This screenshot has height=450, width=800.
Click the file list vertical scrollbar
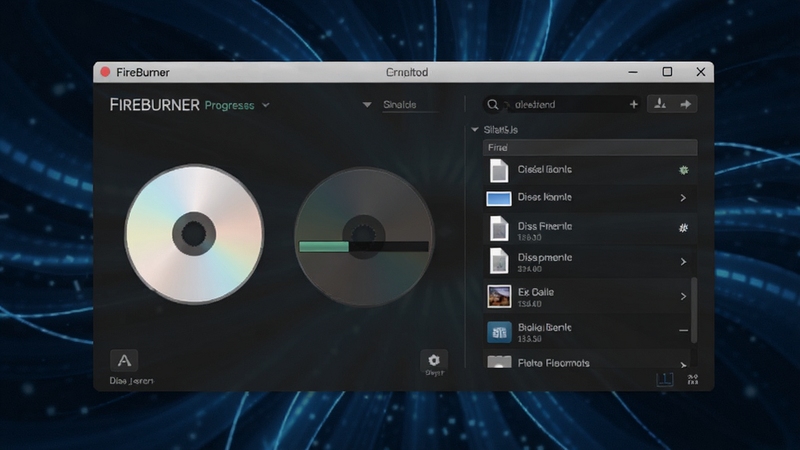pos(694,310)
